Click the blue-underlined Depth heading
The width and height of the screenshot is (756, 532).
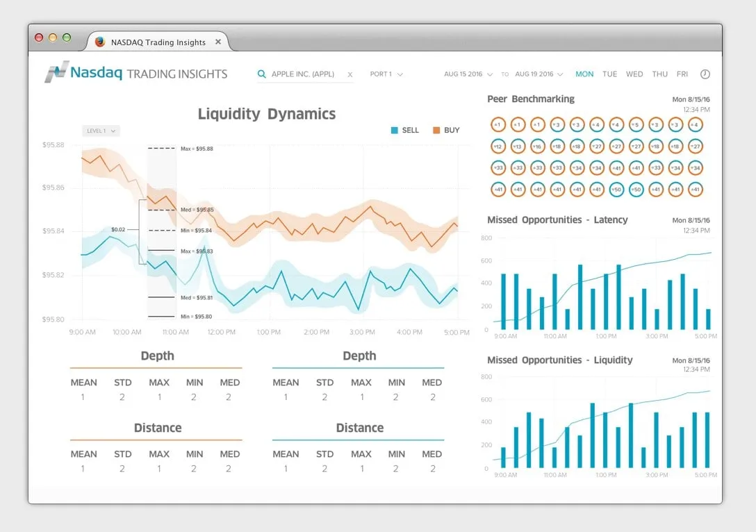point(359,356)
